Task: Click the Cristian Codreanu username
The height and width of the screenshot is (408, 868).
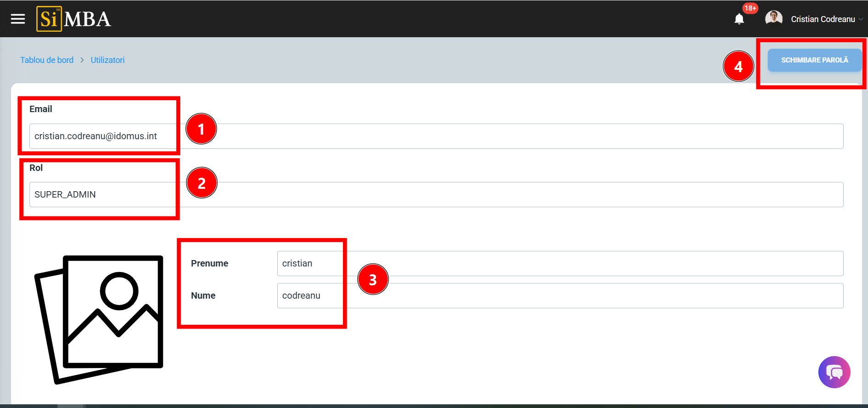Action: (x=822, y=19)
